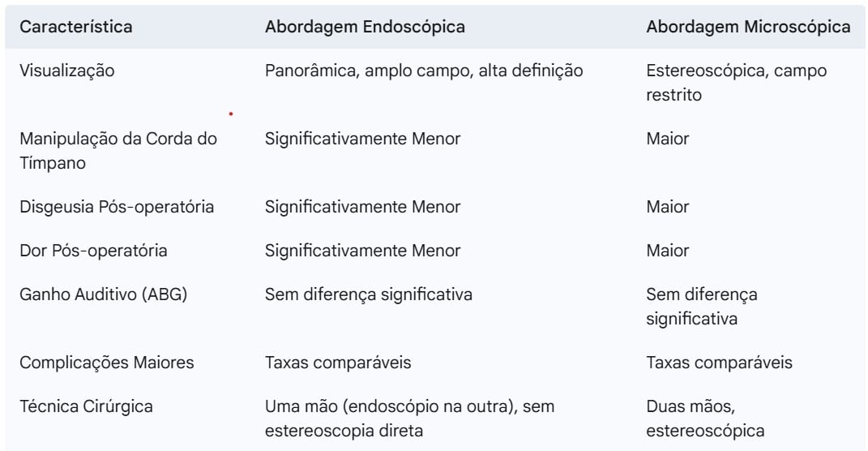The image size is (868, 451).
Task: Select the Disgeusia Pós-operatória row label
Action: tap(117, 207)
